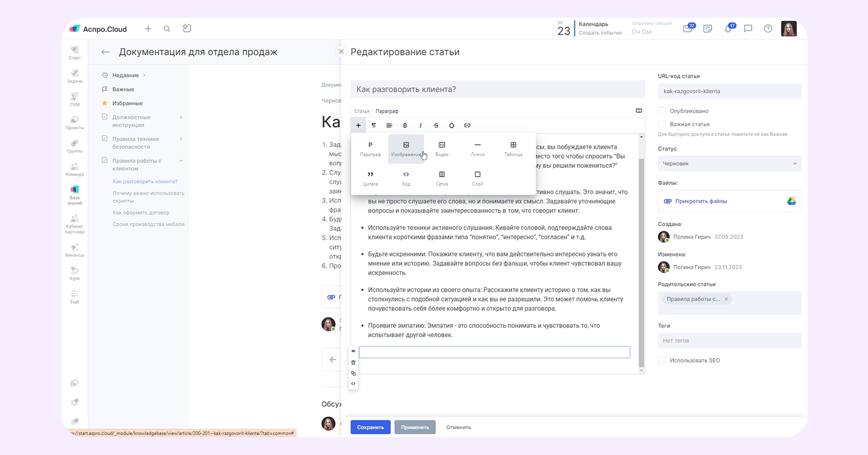Expand the Job instructions tree section

[x=181, y=117]
